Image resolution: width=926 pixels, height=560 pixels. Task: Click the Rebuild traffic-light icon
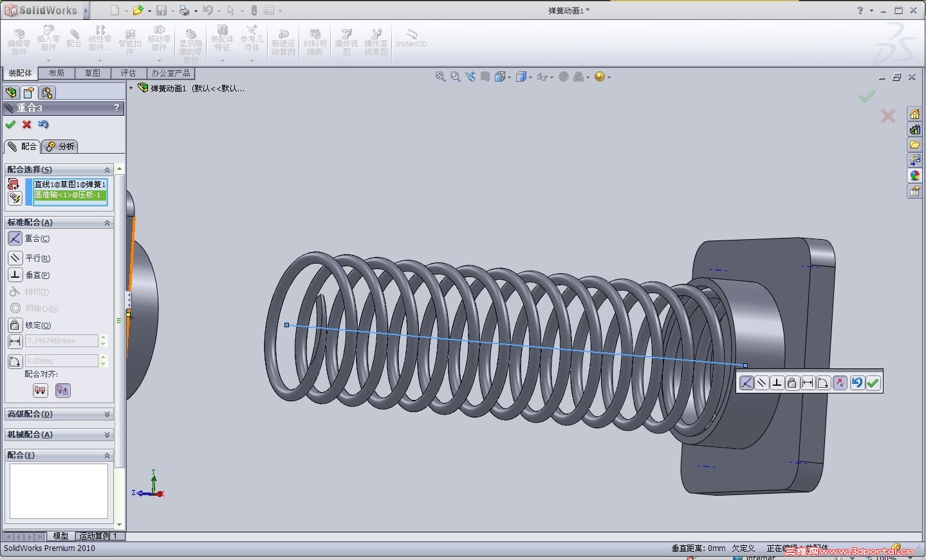click(x=254, y=10)
